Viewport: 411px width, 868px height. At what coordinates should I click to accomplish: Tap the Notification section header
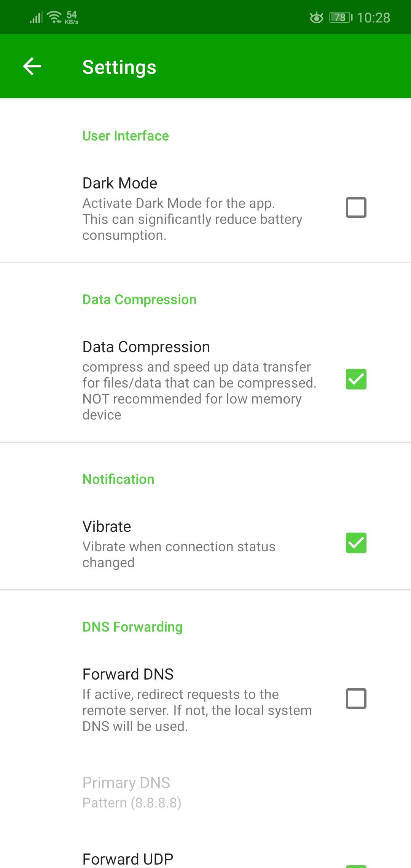(x=118, y=479)
